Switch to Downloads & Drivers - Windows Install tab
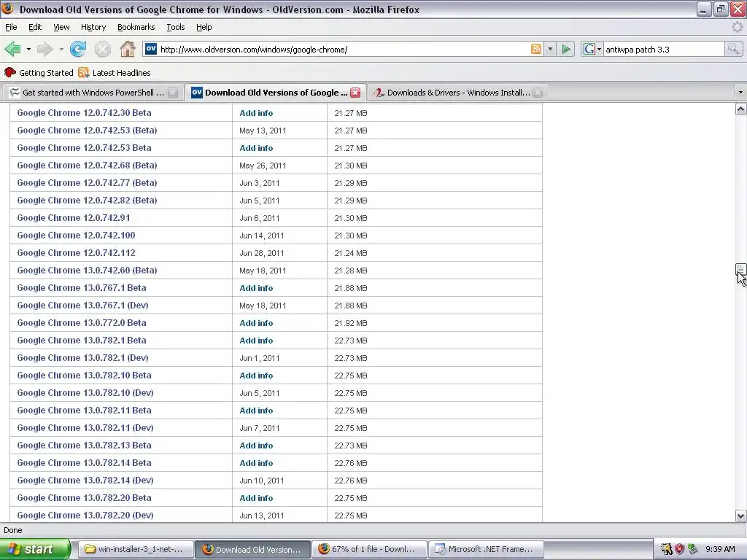Viewport: 747px width, 560px height. (458, 93)
